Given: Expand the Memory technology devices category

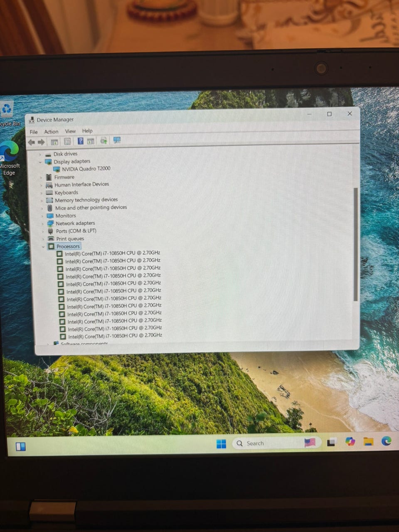Looking at the screenshot, I should (x=42, y=201).
